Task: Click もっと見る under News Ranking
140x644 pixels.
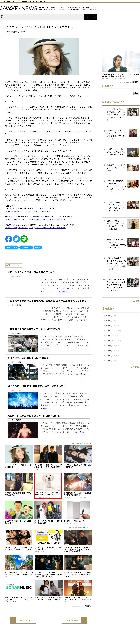Action: tap(135, 301)
